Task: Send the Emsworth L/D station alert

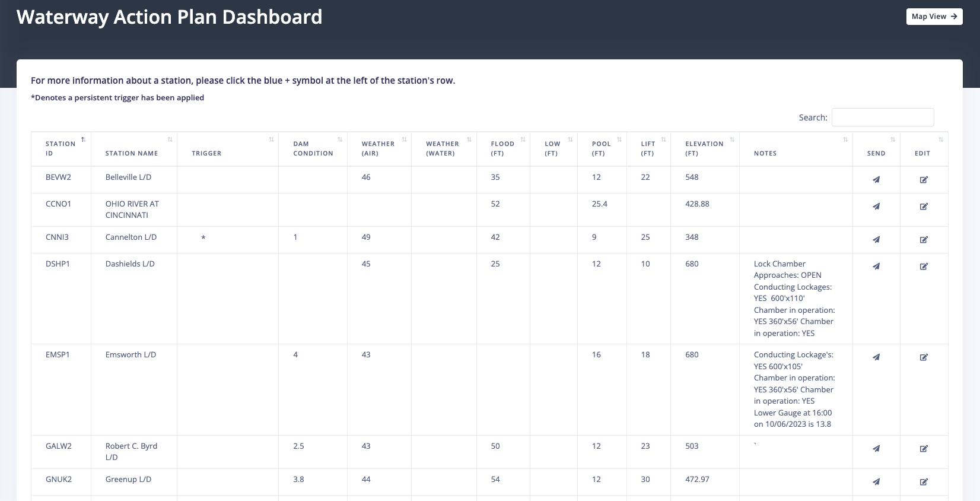Action: tap(876, 357)
